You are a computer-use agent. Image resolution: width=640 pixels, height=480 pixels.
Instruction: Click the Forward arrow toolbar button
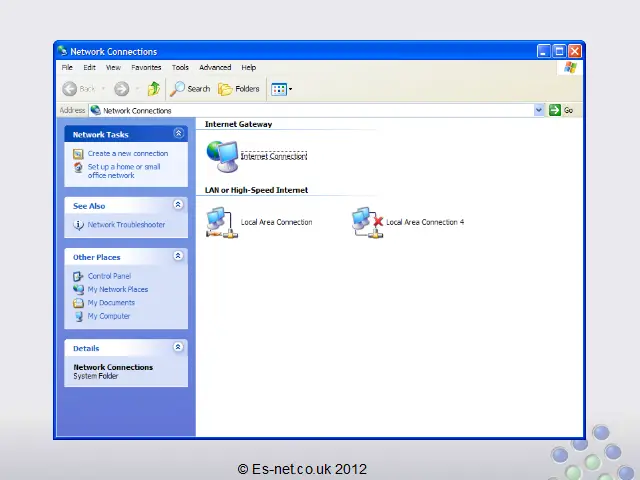pos(122,89)
